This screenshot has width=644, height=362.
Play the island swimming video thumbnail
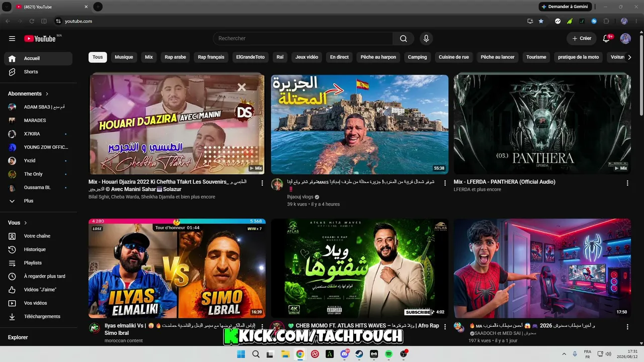360,124
